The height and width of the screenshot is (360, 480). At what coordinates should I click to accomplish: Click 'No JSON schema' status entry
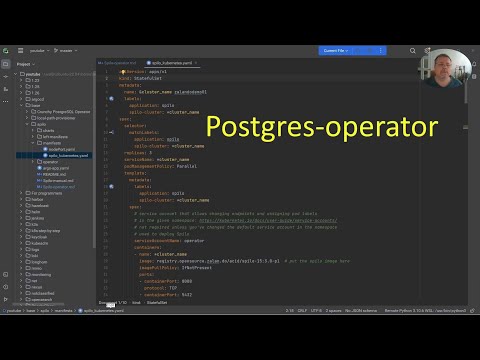tap(361, 311)
